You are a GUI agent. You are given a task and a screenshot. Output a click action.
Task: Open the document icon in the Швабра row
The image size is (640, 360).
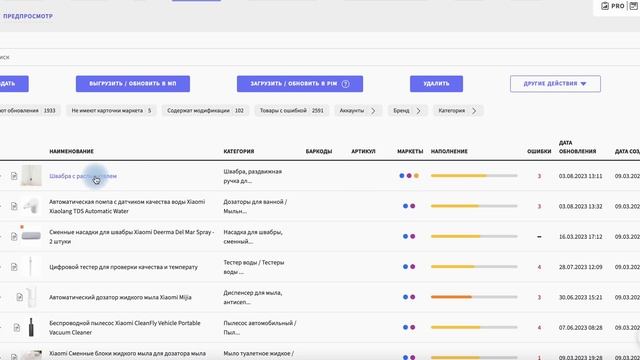point(14,176)
